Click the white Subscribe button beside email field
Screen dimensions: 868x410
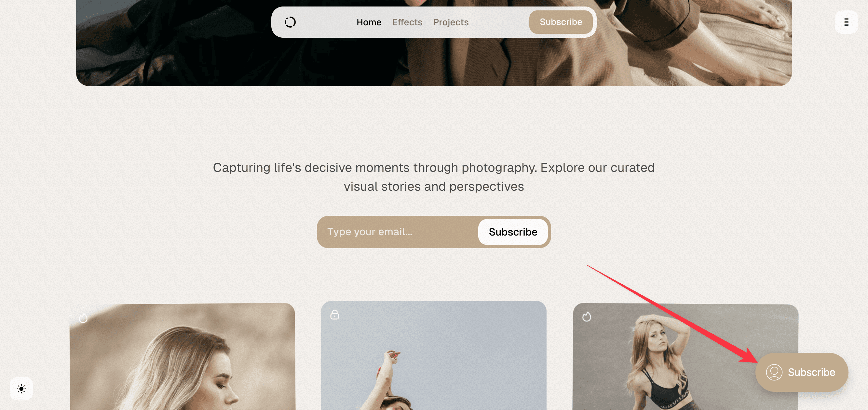click(x=513, y=232)
